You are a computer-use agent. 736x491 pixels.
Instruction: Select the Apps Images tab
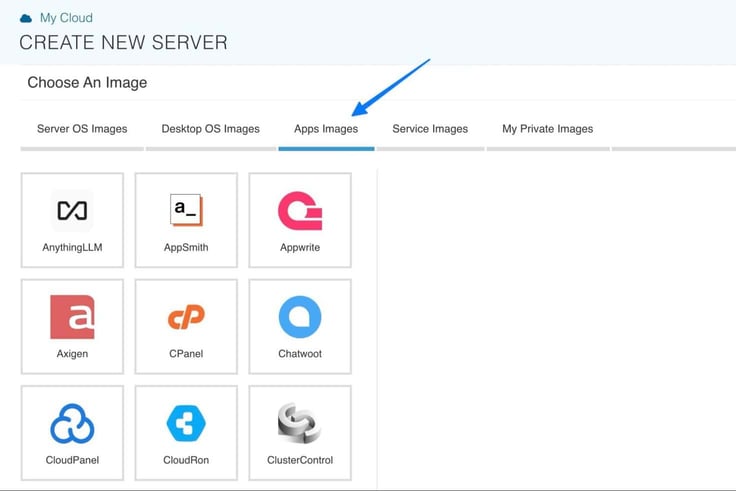point(326,129)
